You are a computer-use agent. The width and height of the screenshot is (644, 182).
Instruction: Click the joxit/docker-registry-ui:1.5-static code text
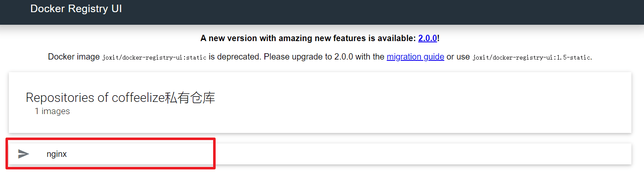tap(532, 57)
